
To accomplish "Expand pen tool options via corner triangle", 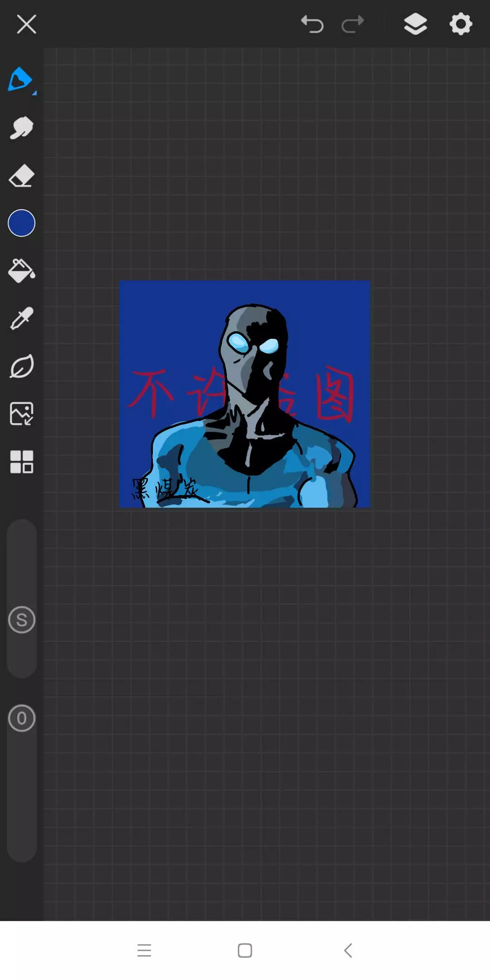I will (34, 93).
